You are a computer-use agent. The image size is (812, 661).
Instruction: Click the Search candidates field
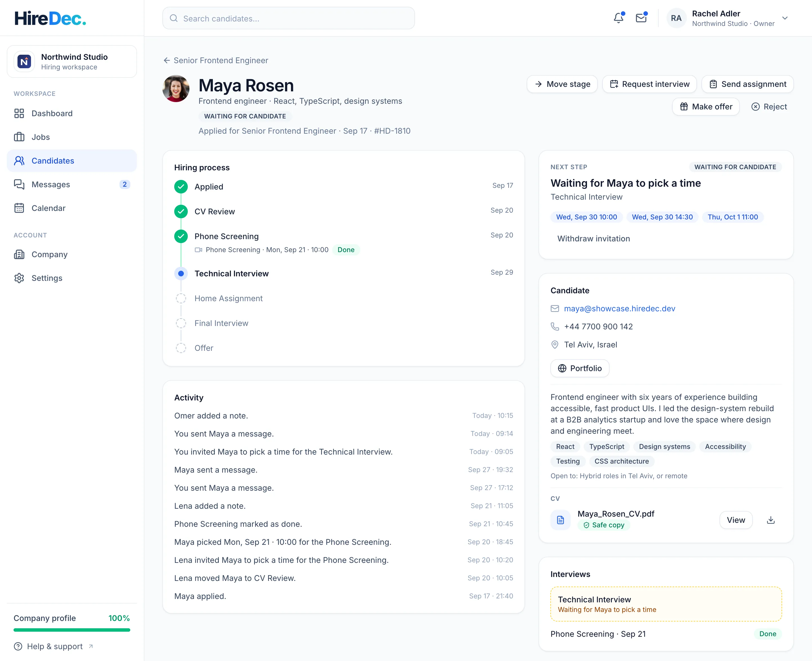(288, 18)
